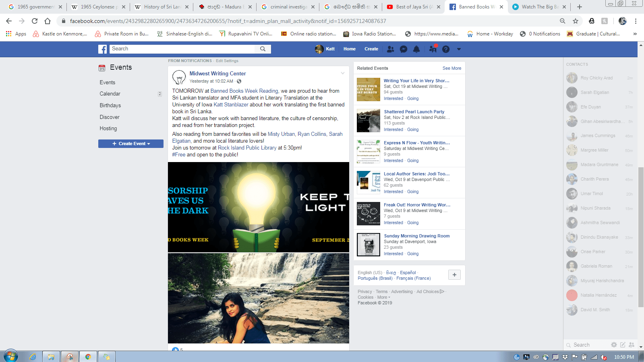644x362 pixels.
Task: Open Hosting in Events sidebar
Action: (x=108, y=128)
